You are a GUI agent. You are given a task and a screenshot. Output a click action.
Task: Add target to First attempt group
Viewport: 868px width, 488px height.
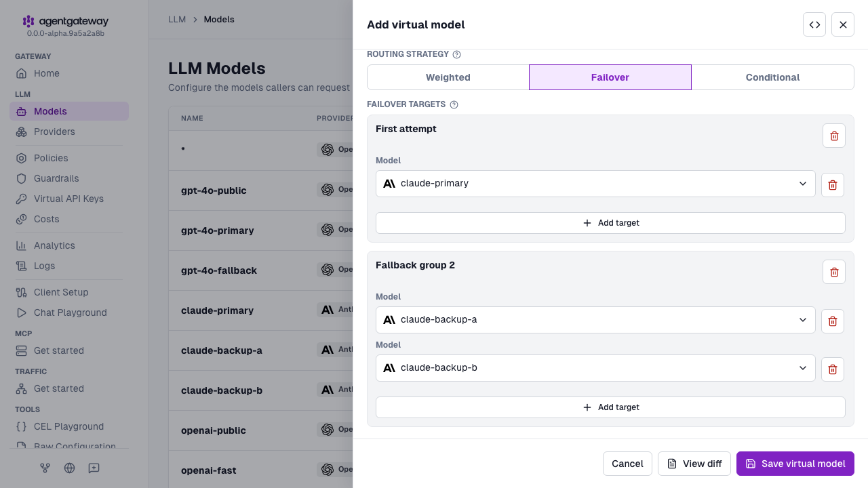[610, 223]
